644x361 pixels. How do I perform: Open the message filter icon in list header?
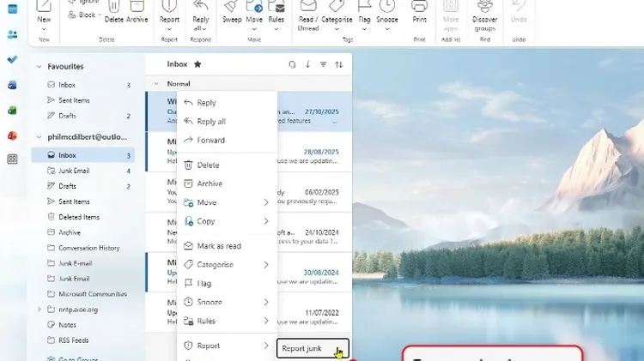tap(323, 64)
